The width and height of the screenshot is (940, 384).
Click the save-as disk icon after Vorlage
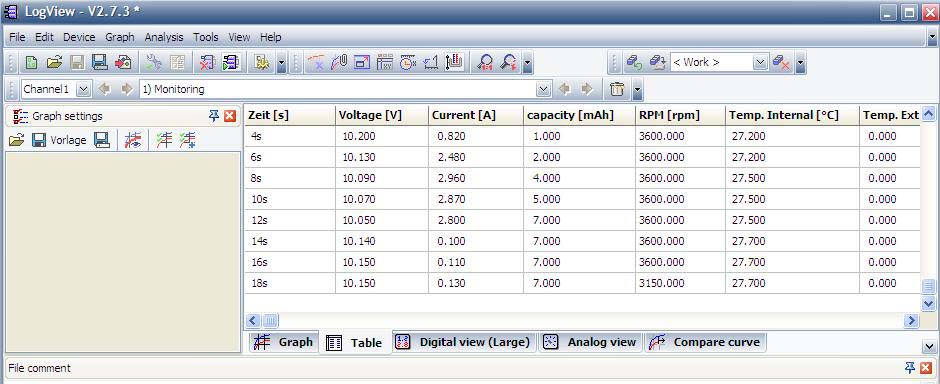[102, 140]
